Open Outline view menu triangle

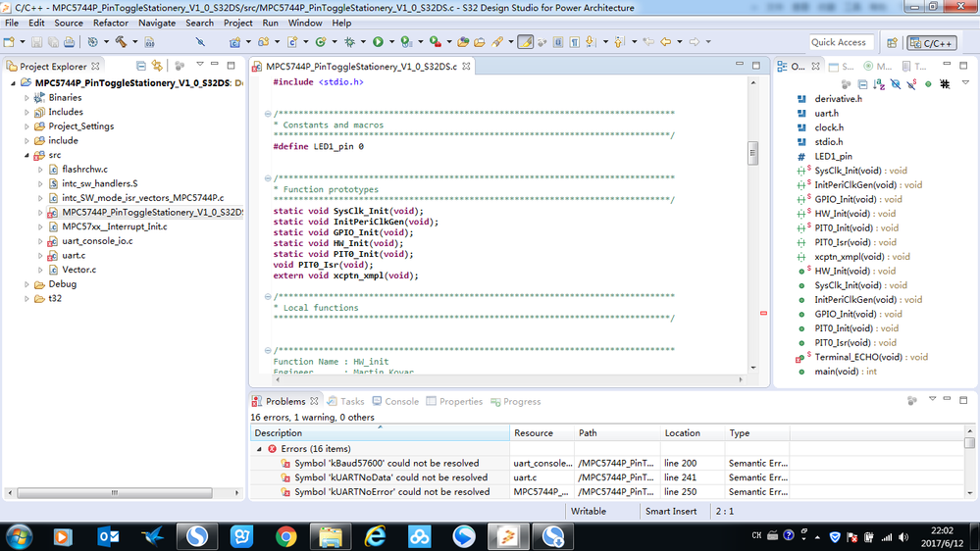pyautogui.click(x=965, y=82)
